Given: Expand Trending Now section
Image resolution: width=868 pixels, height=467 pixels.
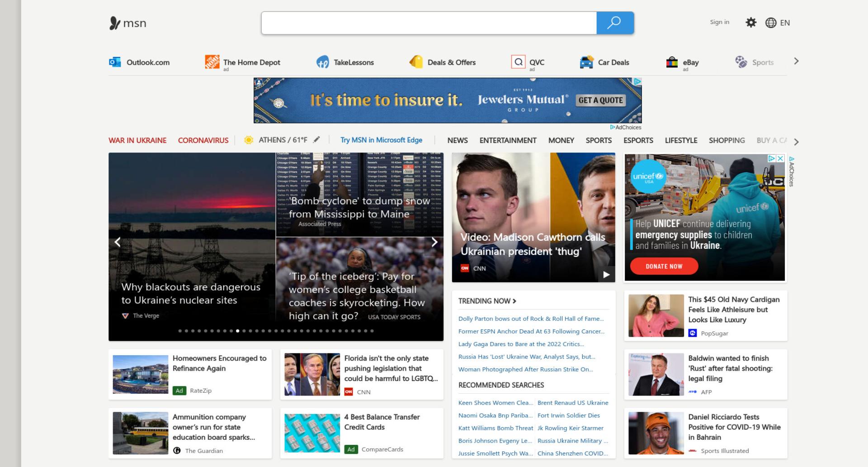Looking at the screenshot, I should (x=487, y=301).
